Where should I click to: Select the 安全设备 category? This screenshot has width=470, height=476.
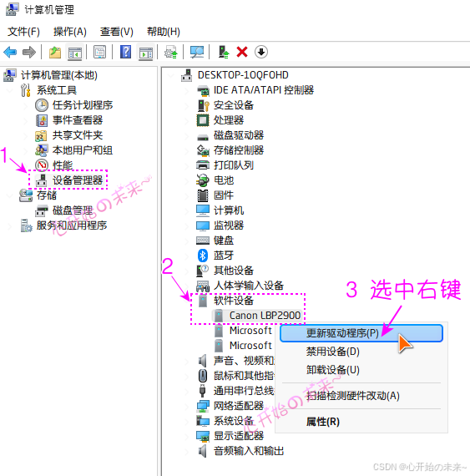tap(234, 105)
